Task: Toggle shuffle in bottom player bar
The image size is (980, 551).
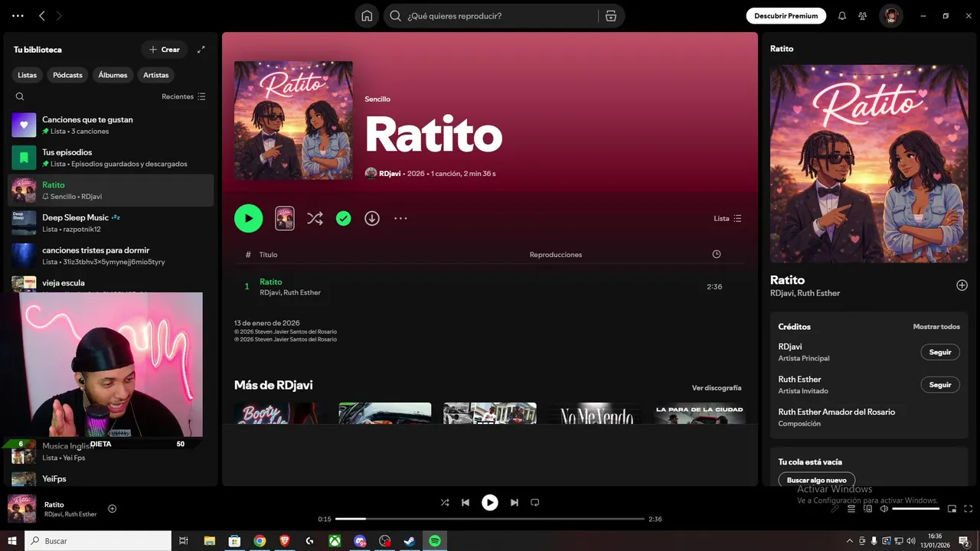Action: [x=445, y=503]
